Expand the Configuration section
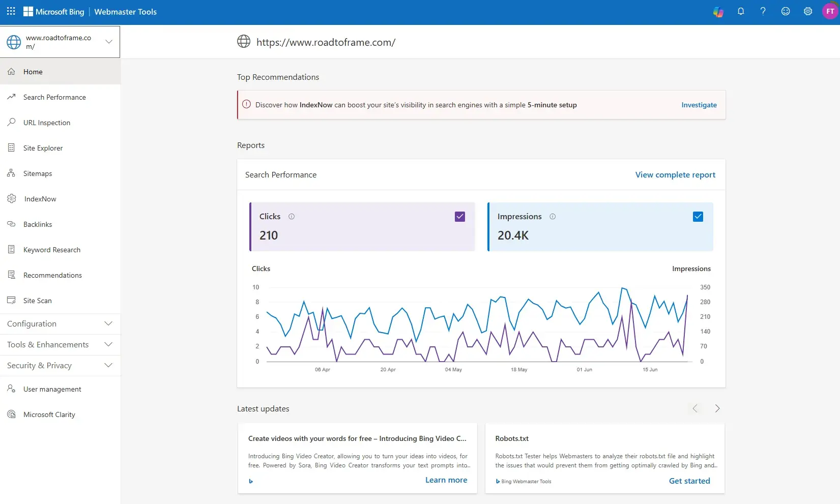 [32, 323]
